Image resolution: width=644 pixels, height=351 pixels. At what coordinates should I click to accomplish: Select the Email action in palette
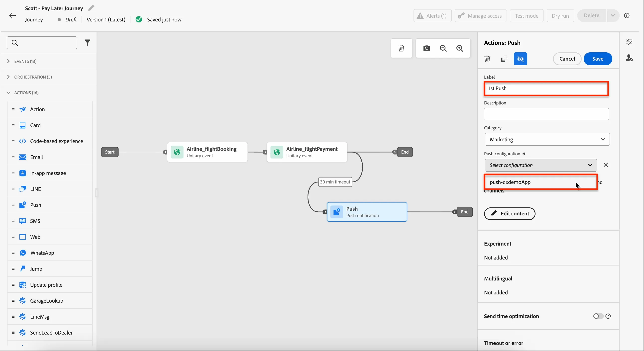pos(50,157)
